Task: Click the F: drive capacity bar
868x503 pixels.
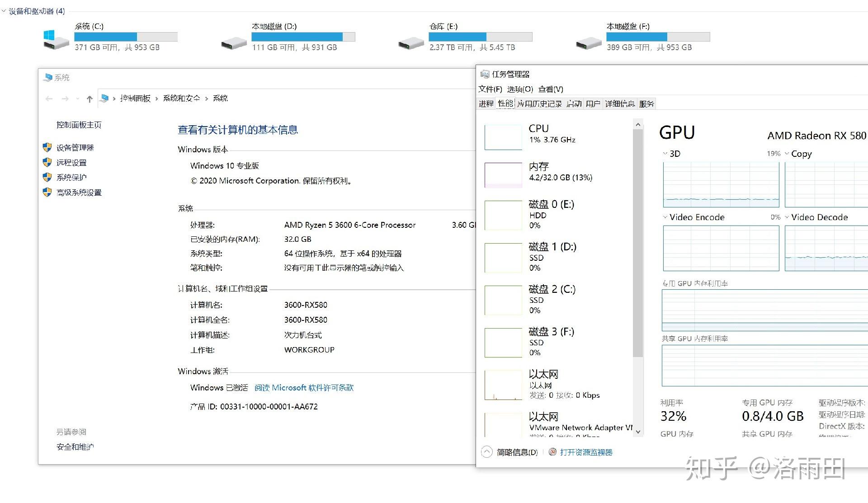Action: 658,37
